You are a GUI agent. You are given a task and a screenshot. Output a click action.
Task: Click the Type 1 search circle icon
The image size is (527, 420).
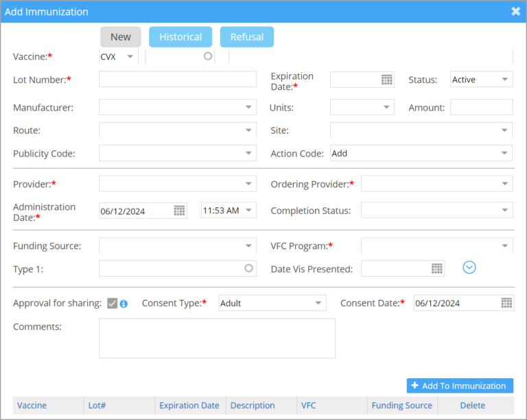[x=248, y=268]
